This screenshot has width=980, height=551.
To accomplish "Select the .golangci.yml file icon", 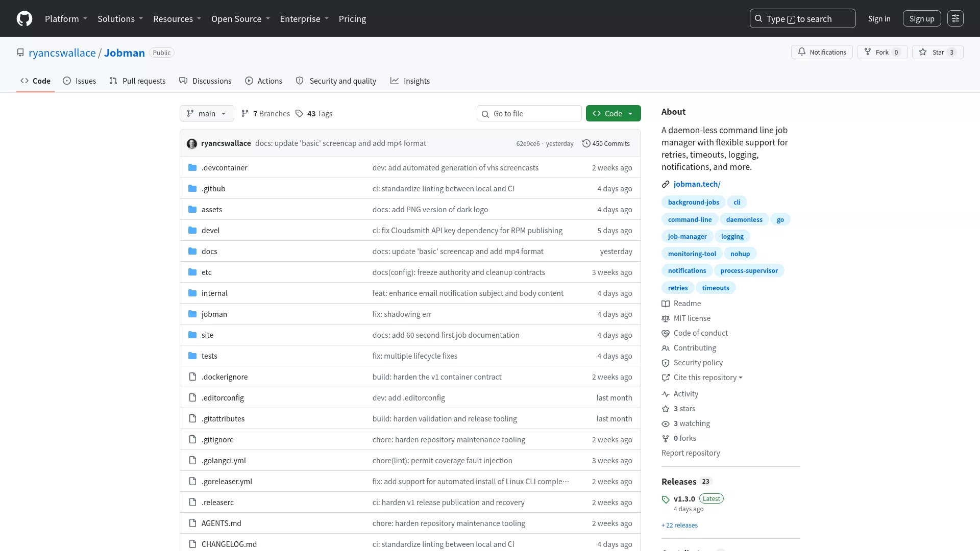I will 192,461.
